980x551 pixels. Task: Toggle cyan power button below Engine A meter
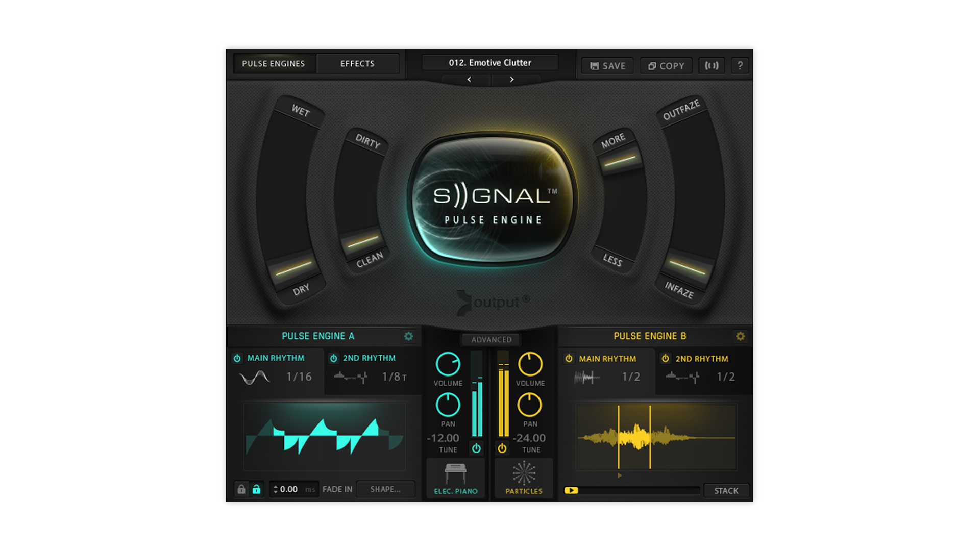[476, 448]
